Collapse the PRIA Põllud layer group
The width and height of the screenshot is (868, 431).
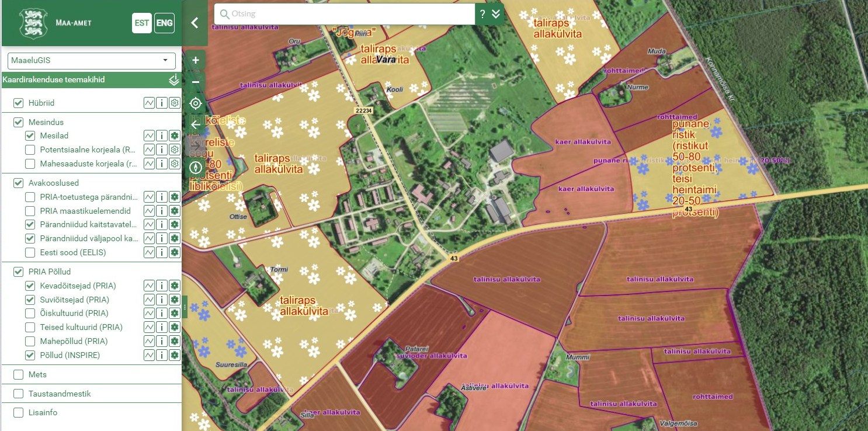50,272
